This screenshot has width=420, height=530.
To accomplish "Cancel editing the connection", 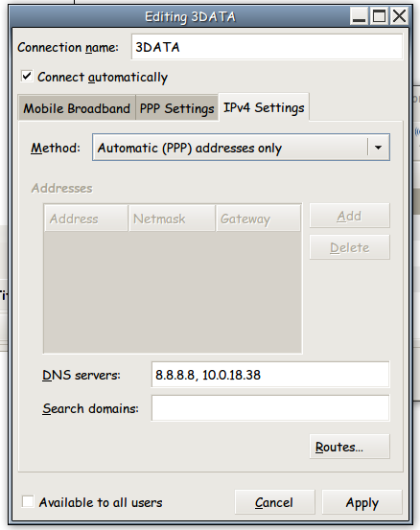I will point(274,502).
